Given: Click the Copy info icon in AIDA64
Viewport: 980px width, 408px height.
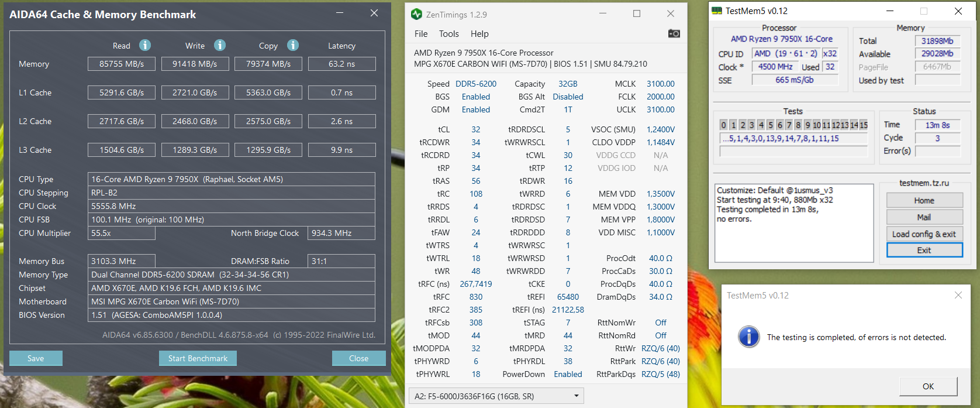Looking at the screenshot, I should click(293, 45).
